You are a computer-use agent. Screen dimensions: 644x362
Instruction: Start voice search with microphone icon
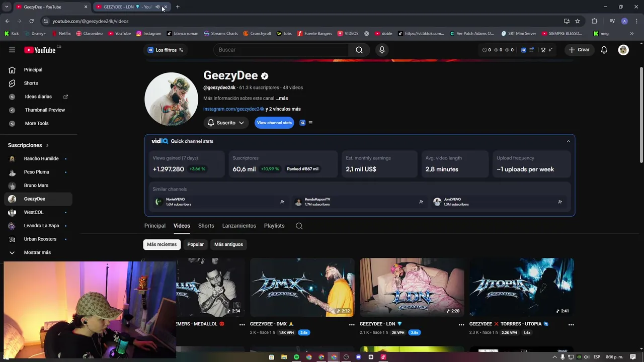[x=382, y=50]
